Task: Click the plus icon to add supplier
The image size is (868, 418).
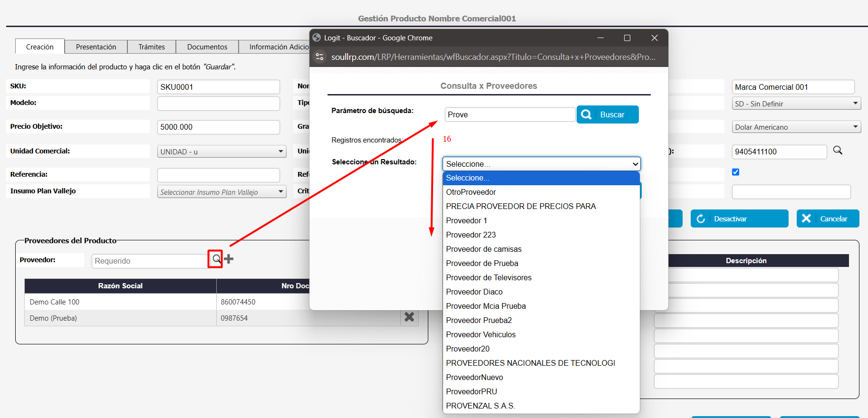Action: (x=229, y=259)
